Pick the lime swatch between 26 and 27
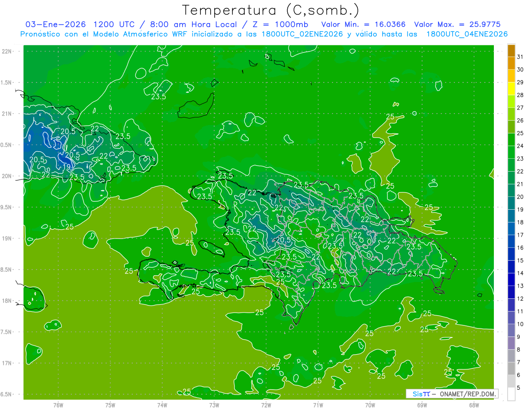The height and width of the screenshot is (411, 532). click(x=511, y=114)
